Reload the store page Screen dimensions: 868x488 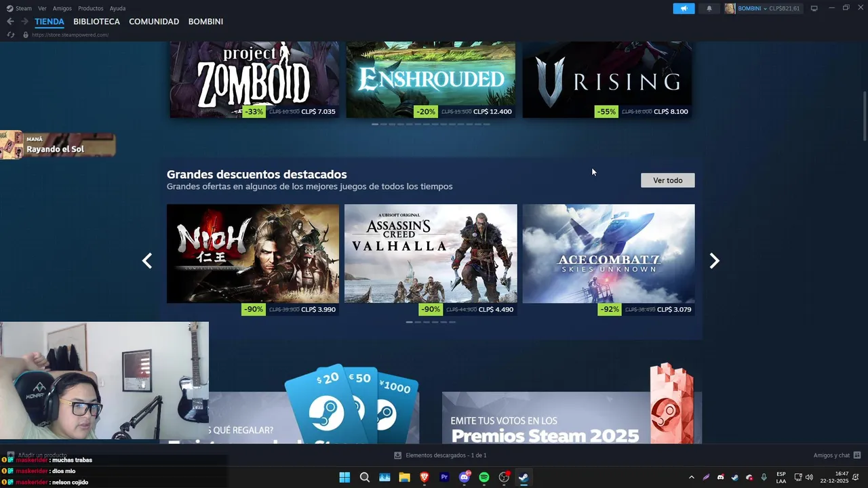click(x=10, y=35)
